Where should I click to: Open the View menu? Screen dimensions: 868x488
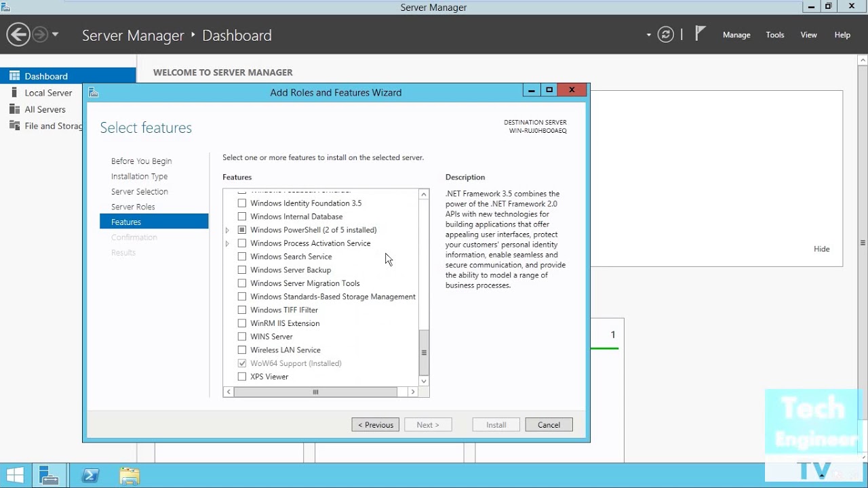(808, 35)
